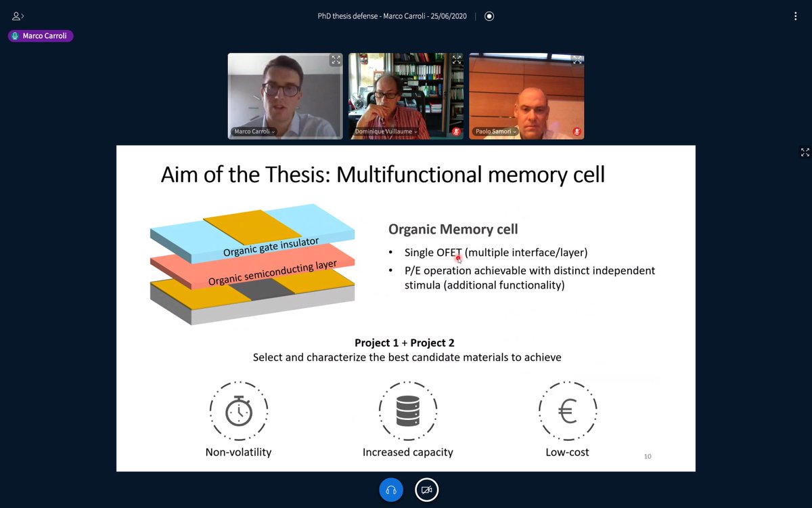812x508 pixels.
Task: Click the 'Increased capacity' caption
Action: click(x=407, y=452)
